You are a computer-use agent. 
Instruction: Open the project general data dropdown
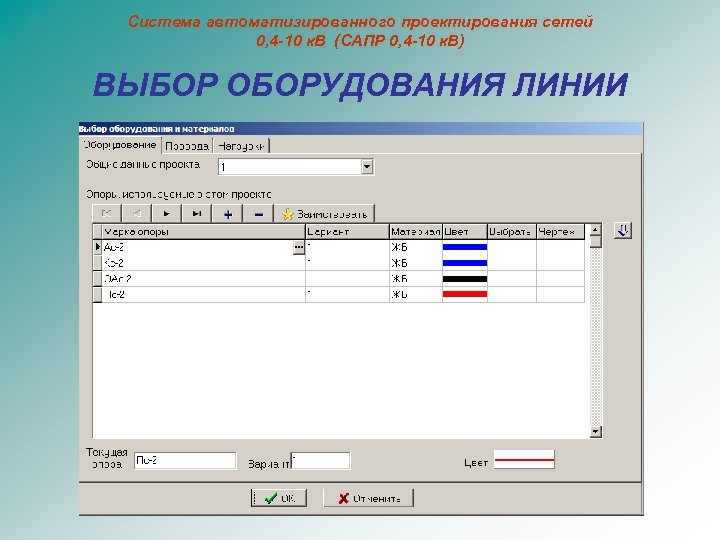(x=367, y=166)
